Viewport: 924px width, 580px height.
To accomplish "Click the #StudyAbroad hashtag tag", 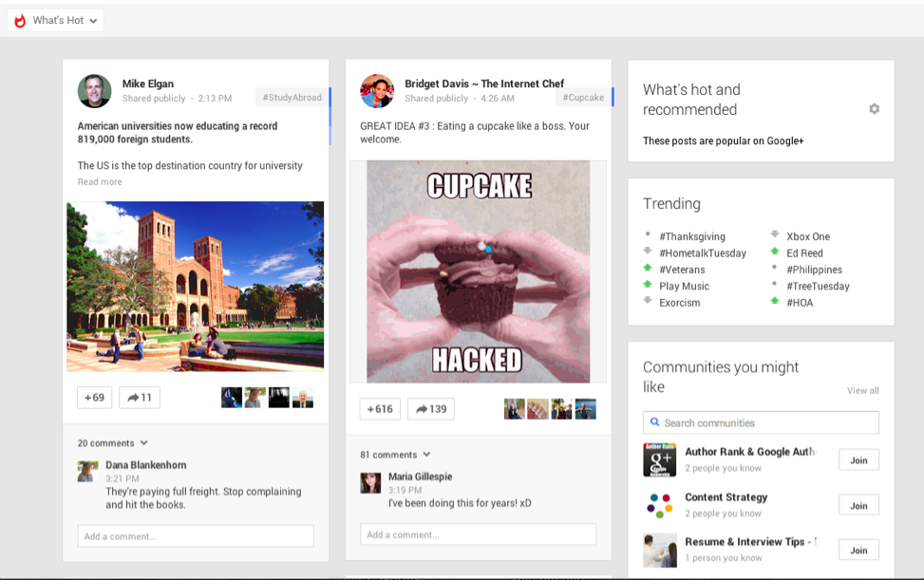I will [x=292, y=98].
